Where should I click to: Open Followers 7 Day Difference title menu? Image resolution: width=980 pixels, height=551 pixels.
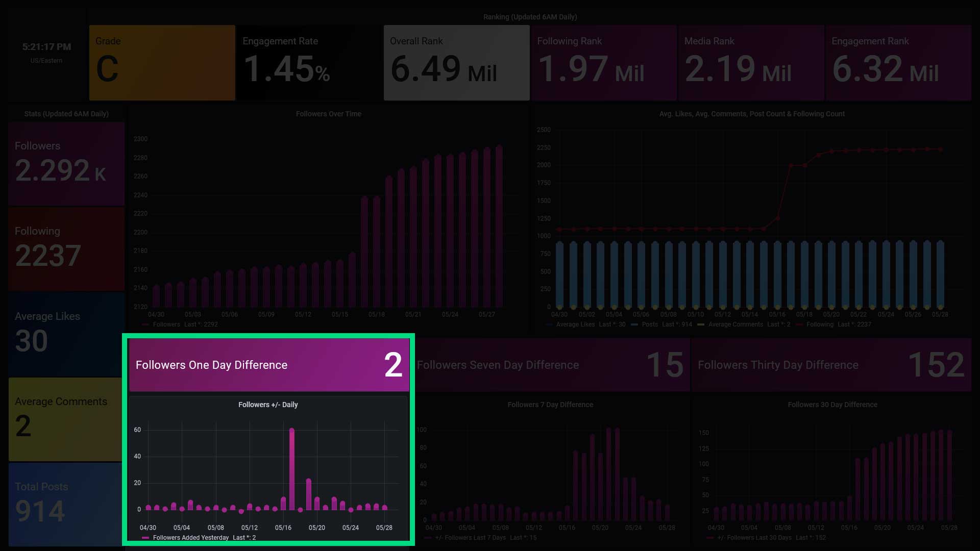pyautogui.click(x=550, y=405)
